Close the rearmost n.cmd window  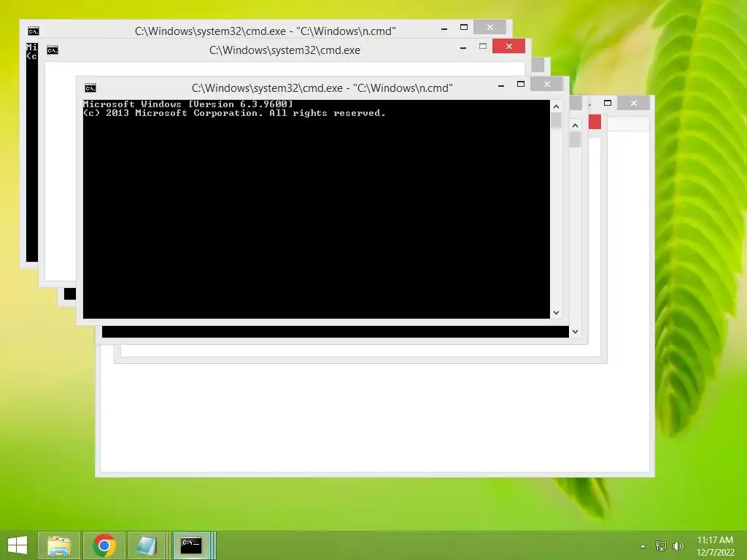[489, 27]
